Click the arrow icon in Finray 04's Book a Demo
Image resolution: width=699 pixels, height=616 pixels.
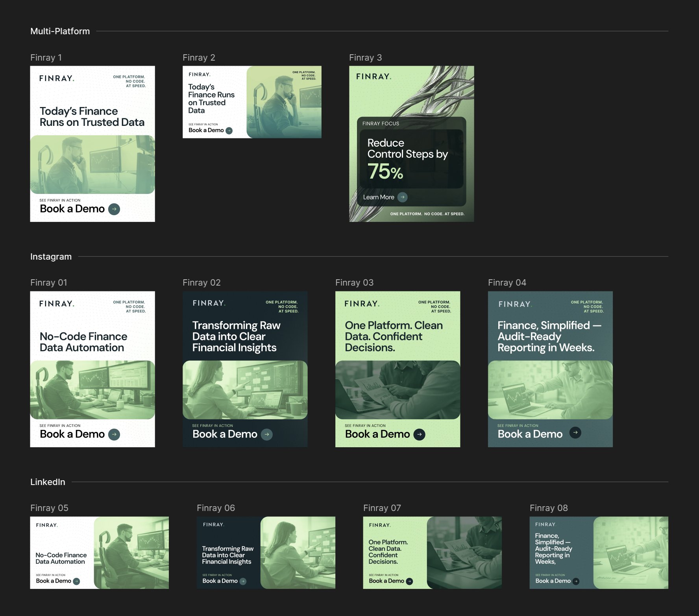pyautogui.click(x=575, y=432)
